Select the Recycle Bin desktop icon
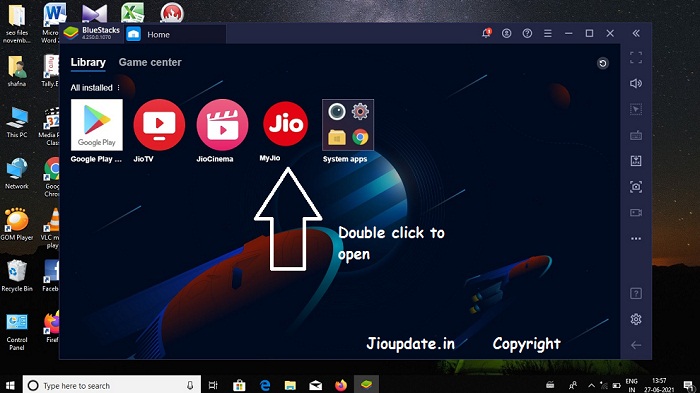Image resolution: width=700 pixels, height=393 pixels. (17, 276)
